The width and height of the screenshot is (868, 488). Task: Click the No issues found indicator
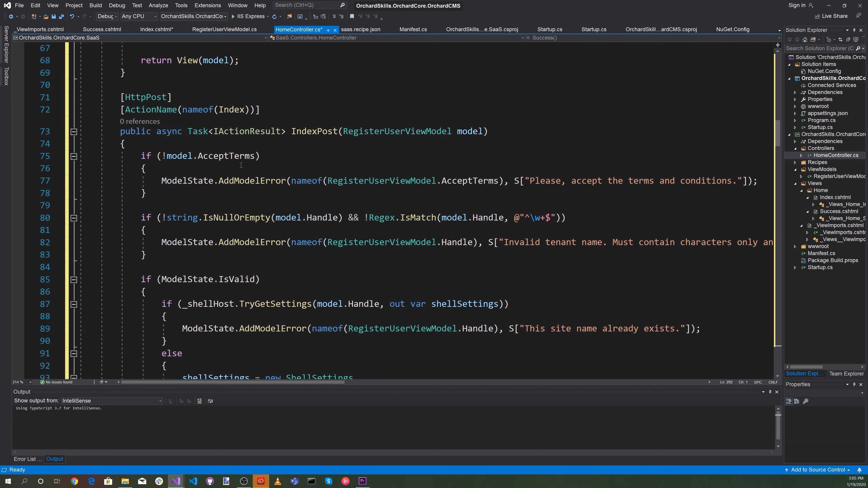(56, 382)
